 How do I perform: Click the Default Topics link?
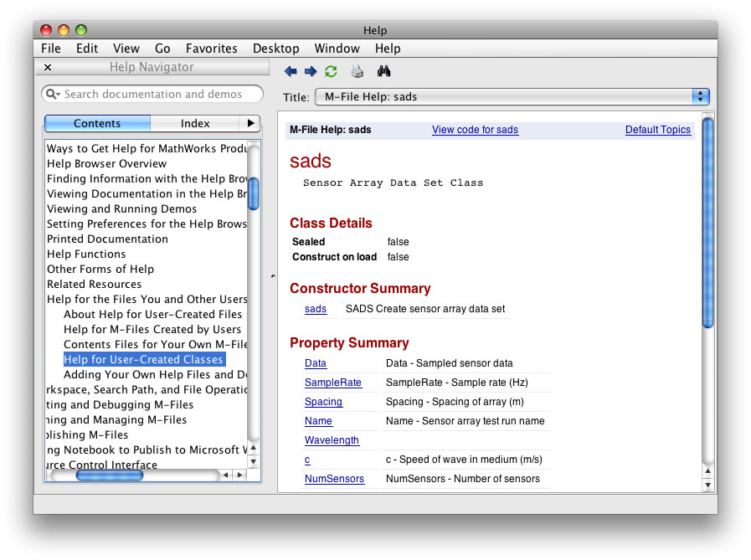click(657, 130)
